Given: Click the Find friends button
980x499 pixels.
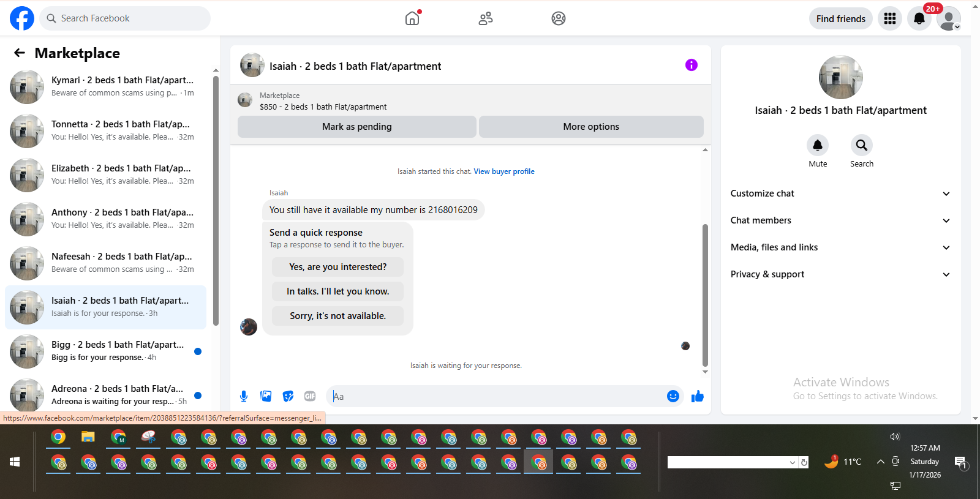Looking at the screenshot, I should (x=840, y=18).
